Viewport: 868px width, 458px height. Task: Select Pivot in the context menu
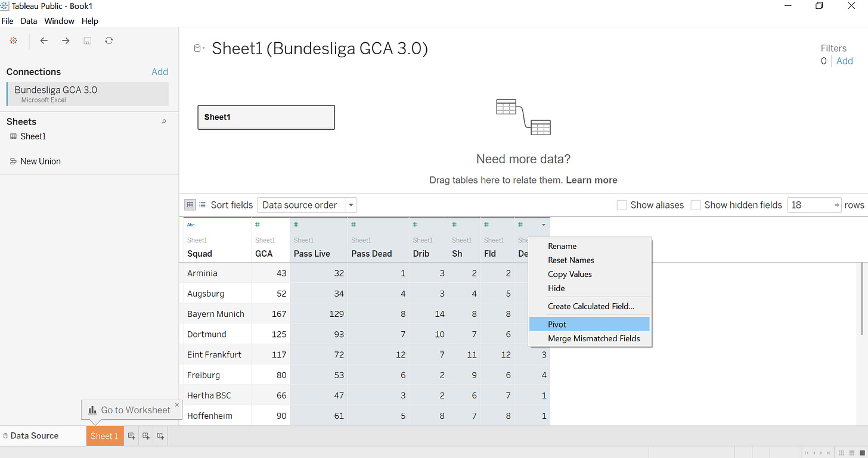coord(590,325)
